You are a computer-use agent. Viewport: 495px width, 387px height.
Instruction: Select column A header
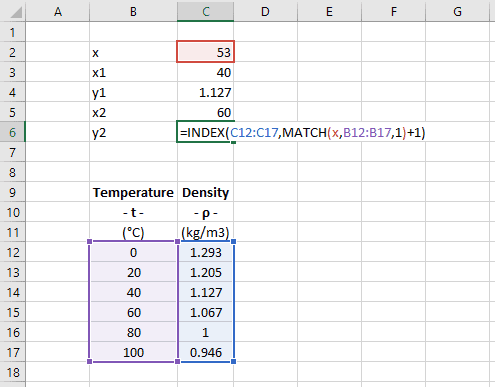[x=58, y=11]
